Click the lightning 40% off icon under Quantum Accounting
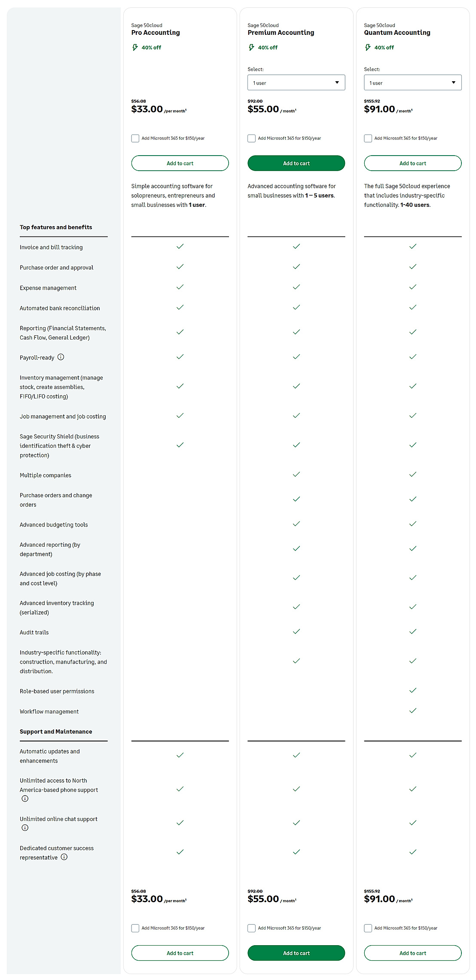Screen dimensions: 476x980 point(368,47)
